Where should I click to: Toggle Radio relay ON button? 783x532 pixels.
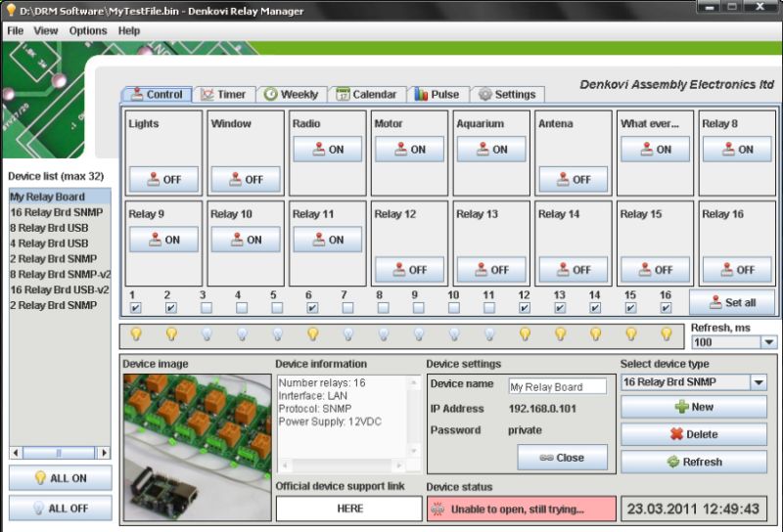(328, 150)
